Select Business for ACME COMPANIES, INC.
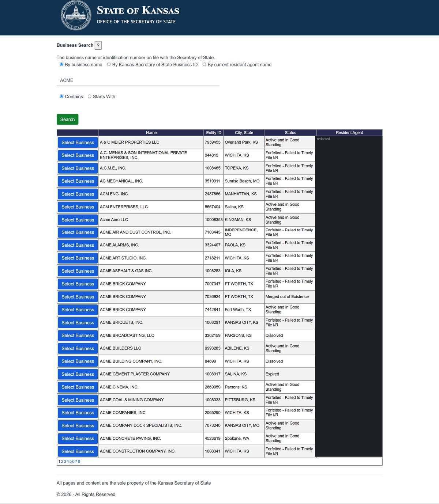This screenshot has width=439, height=504. click(x=78, y=413)
